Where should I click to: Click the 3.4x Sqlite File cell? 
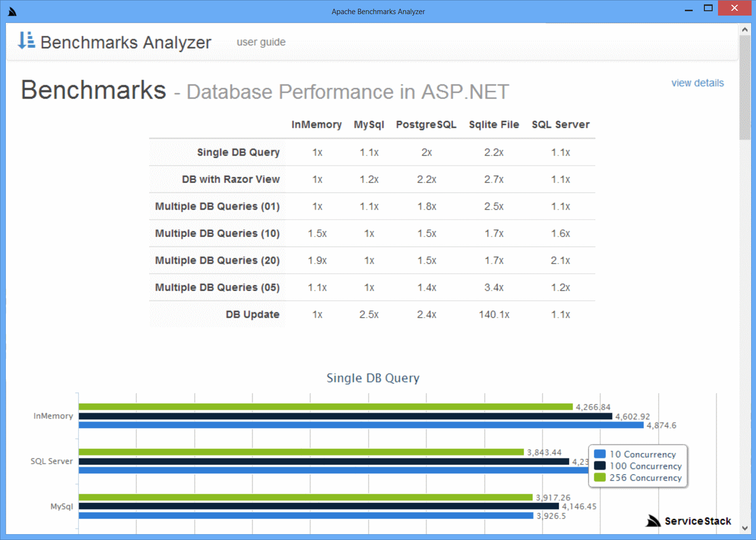(x=494, y=287)
